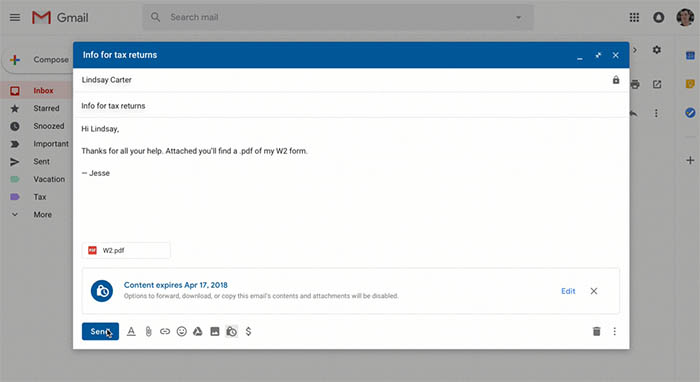
Task: Open the notifications bell icon
Action: [x=658, y=17]
